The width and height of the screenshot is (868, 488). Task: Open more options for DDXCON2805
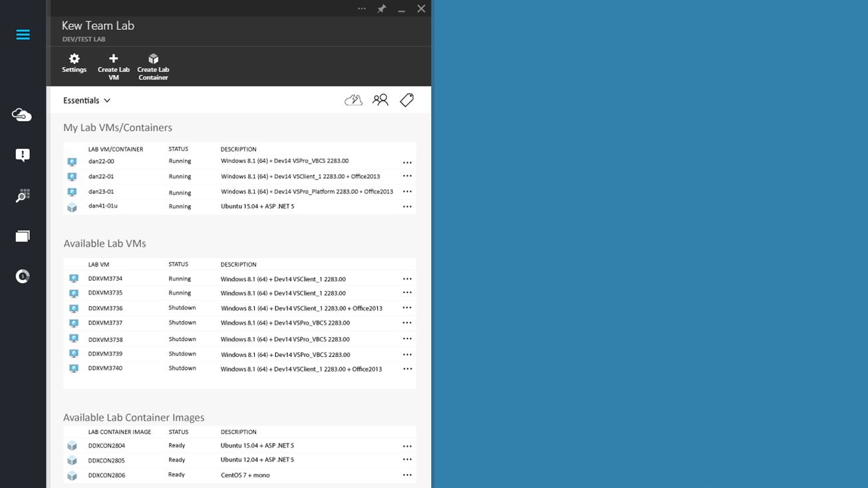[x=407, y=459]
